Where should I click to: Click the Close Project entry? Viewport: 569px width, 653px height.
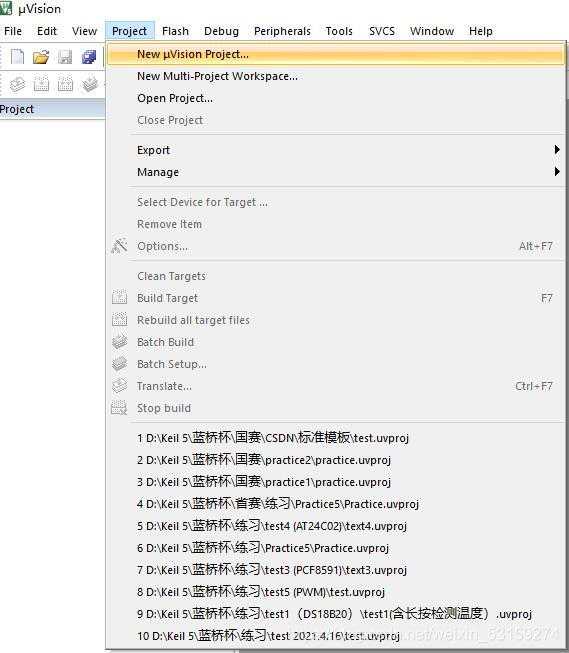[x=336, y=120]
